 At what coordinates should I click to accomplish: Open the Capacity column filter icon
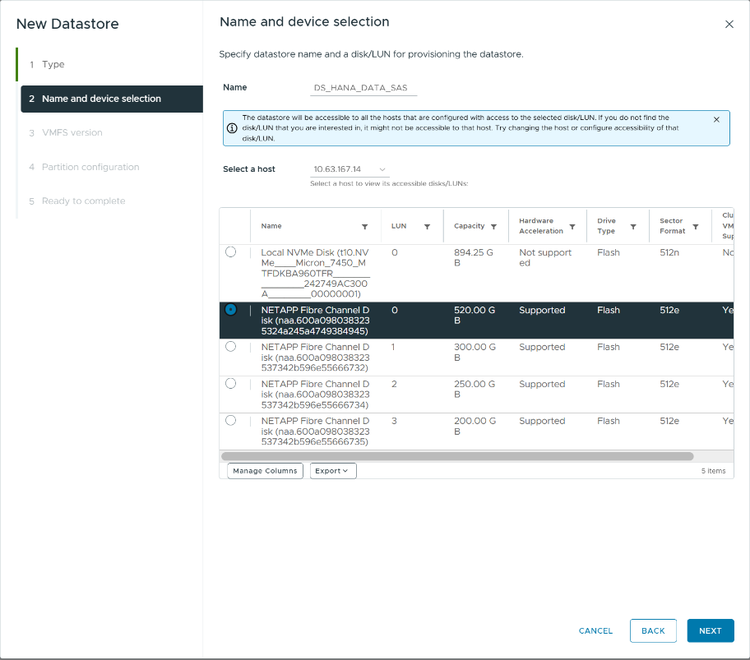click(494, 227)
